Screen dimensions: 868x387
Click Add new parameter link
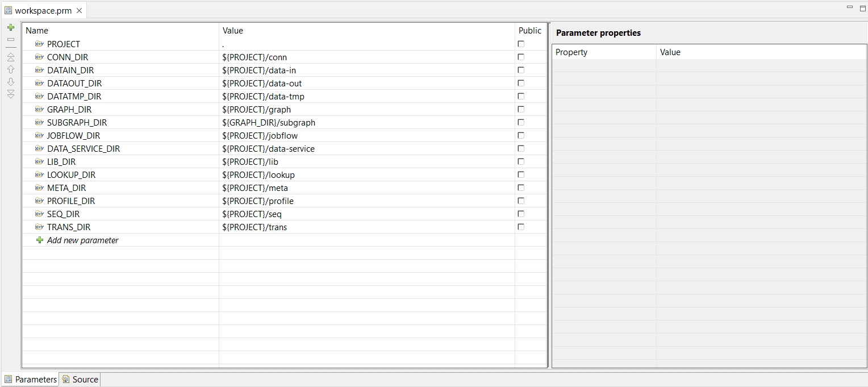coord(82,240)
